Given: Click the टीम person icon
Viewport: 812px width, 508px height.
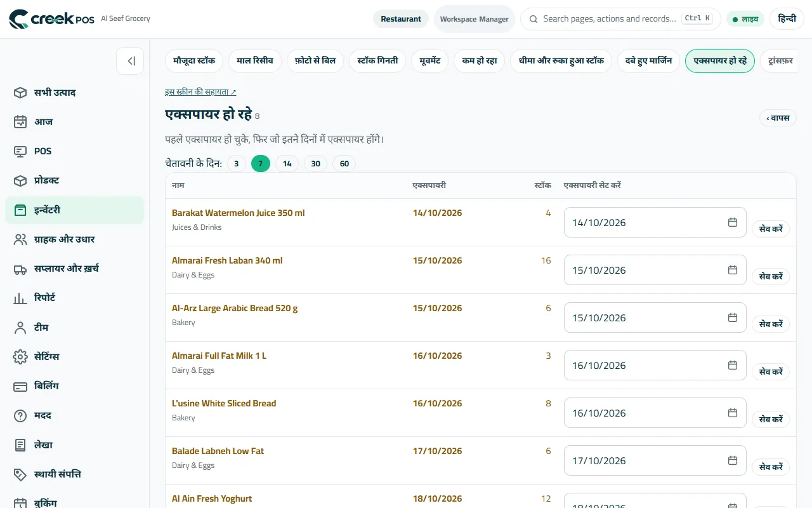Looking at the screenshot, I should click(x=20, y=327).
